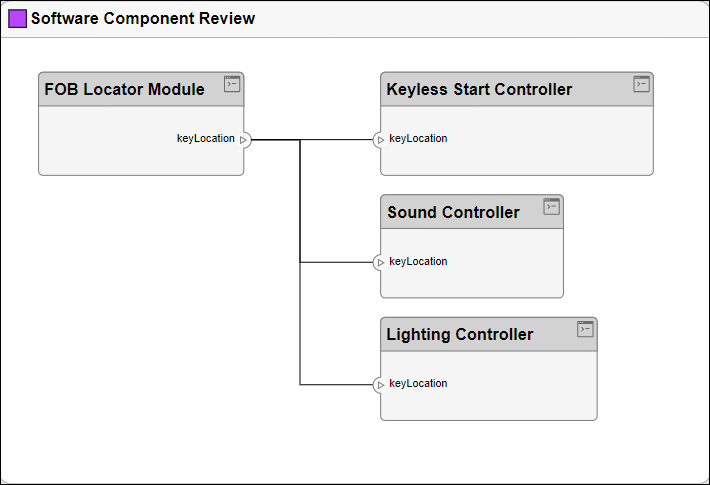The height and width of the screenshot is (485, 710).
Task: Select the FOB Locator Module header
Action: tap(125, 90)
